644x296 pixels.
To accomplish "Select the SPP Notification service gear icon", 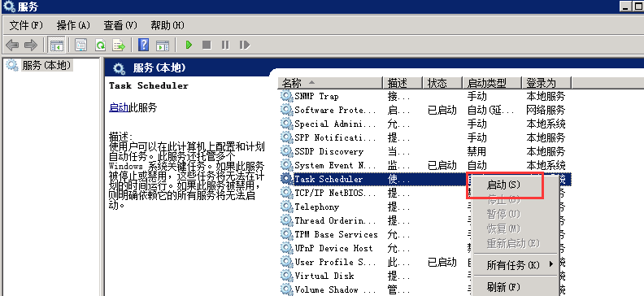I will [286, 137].
